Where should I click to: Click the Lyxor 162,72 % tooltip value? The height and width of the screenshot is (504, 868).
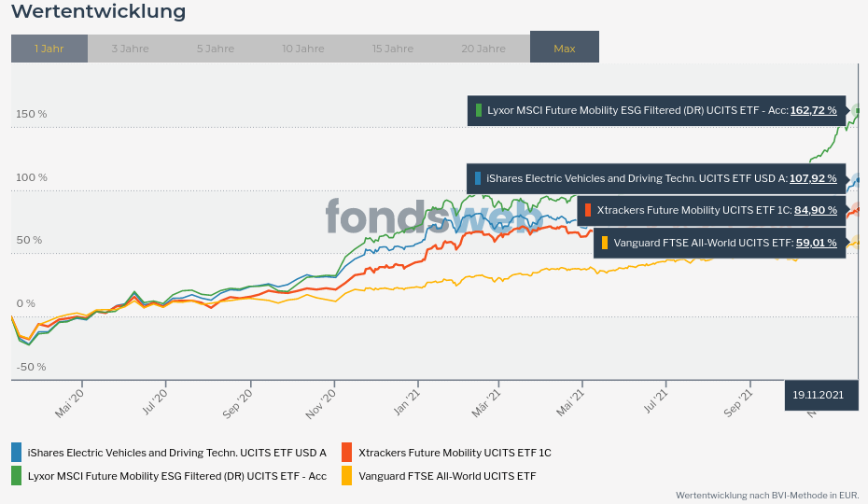click(x=813, y=110)
